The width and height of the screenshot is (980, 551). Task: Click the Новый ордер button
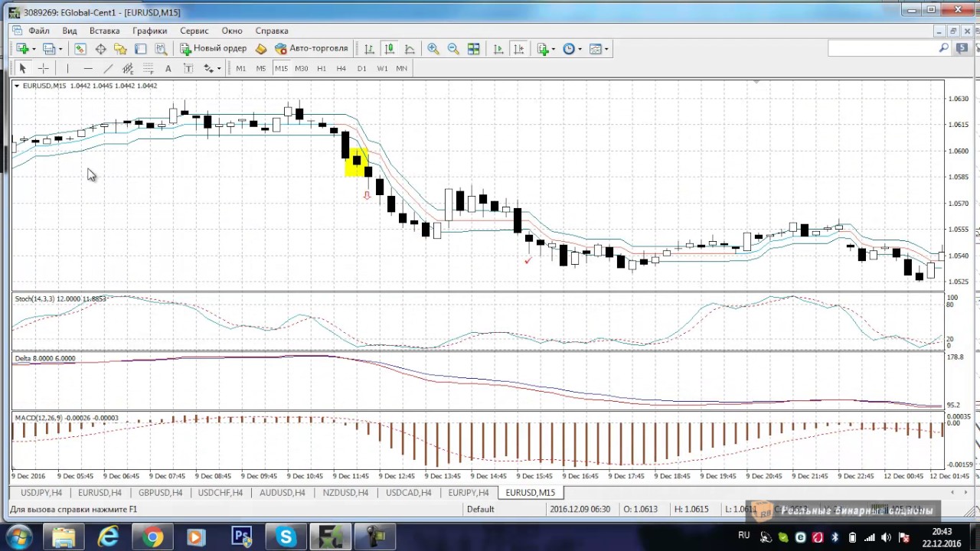click(x=214, y=48)
